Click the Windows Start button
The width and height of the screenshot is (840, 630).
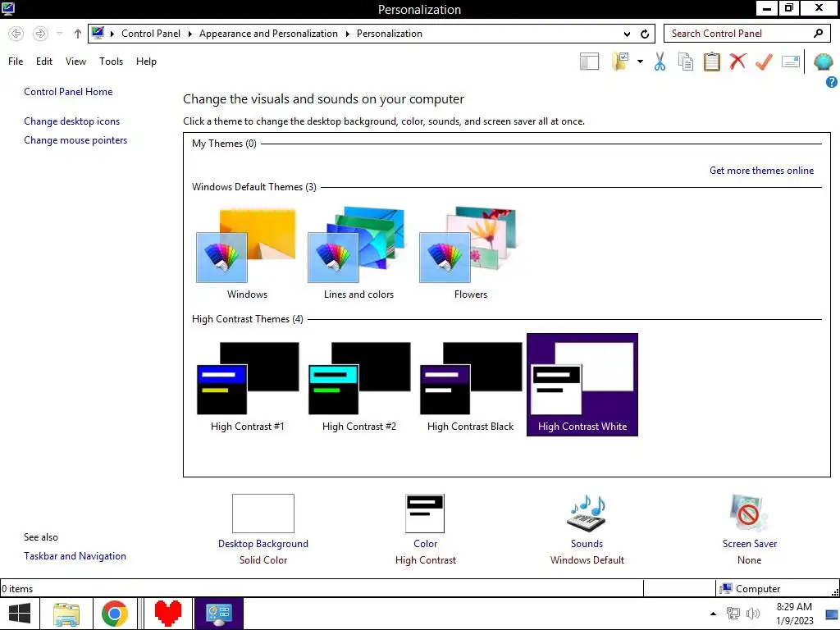[x=20, y=614]
